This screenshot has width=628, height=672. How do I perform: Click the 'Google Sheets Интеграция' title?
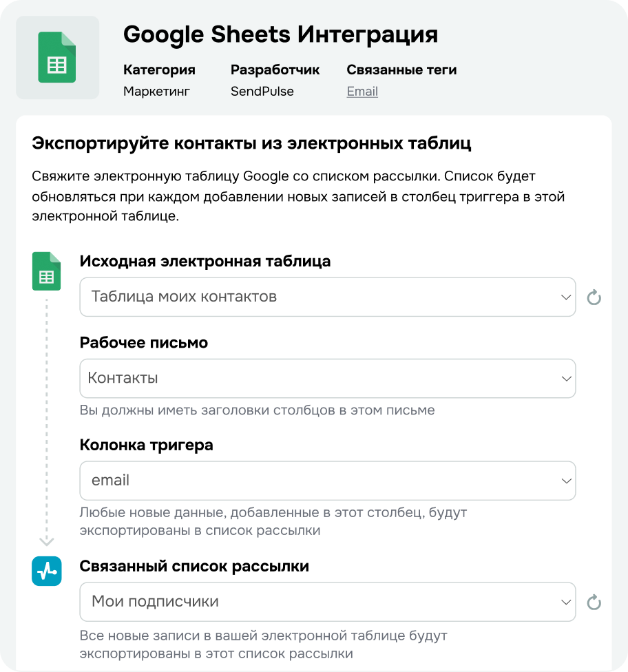(x=281, y=34)
